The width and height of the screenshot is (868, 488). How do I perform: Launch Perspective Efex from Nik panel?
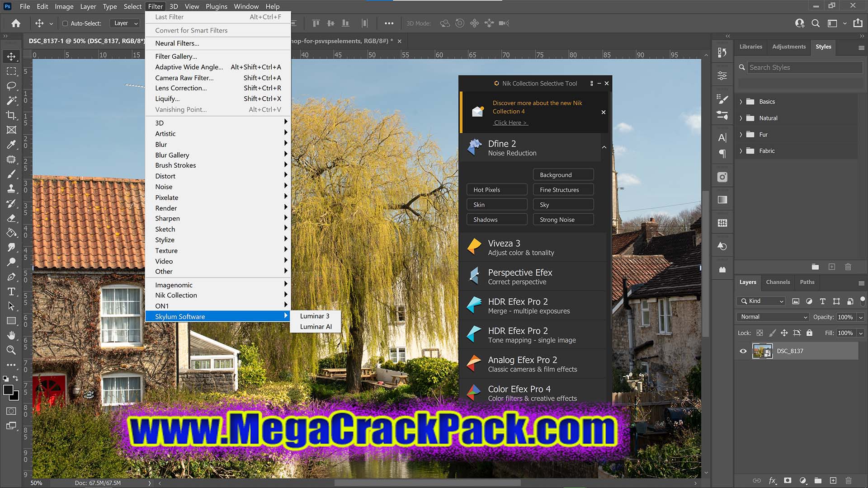click(x=533, y=277)
